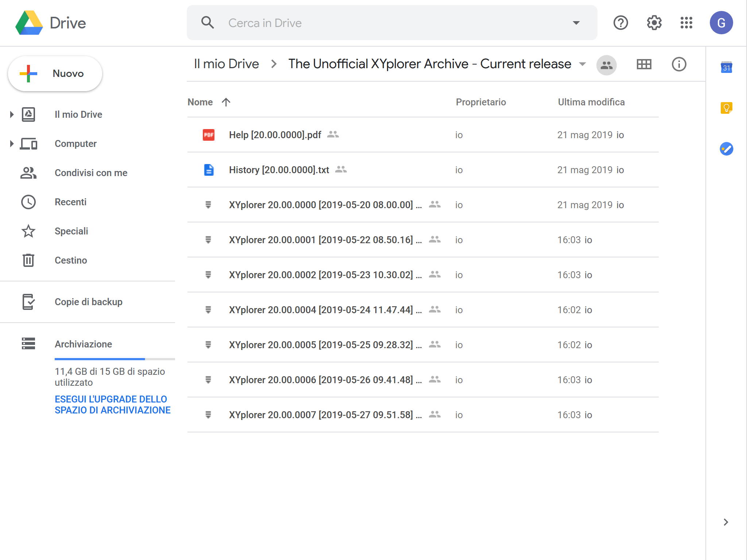
Task: Open Speciali section
Action: click(71, 231)
